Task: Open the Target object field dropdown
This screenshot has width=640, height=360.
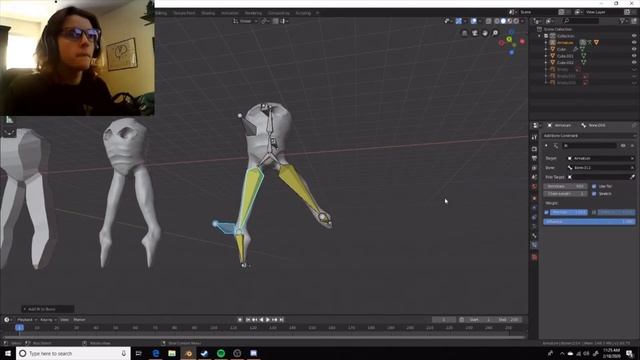Action: 602,158
